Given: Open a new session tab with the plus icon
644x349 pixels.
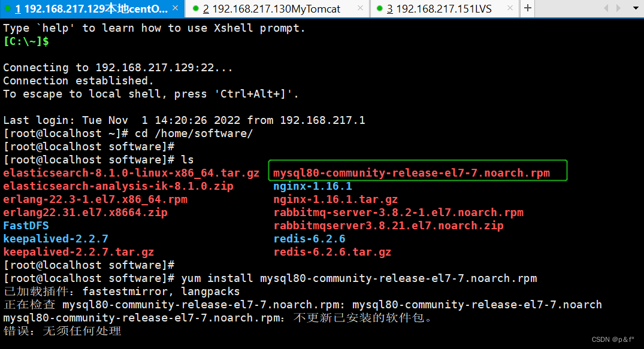Looking at the screenshot, I should point(526,8).
